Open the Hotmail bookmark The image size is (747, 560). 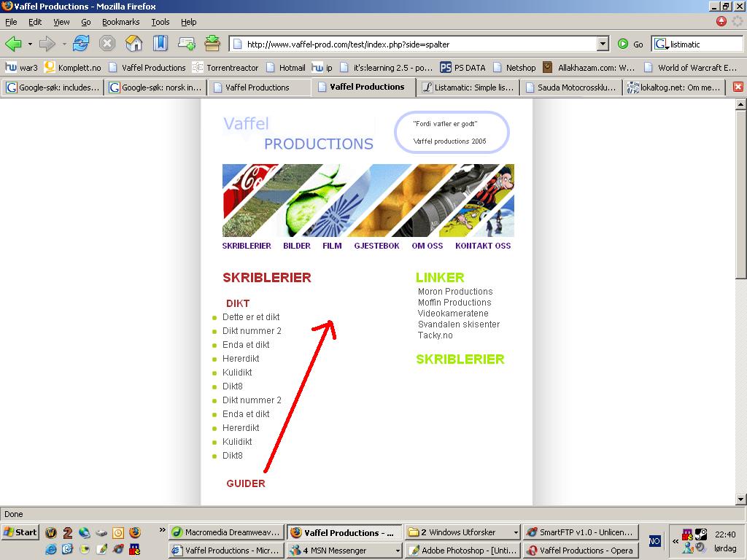285,68
